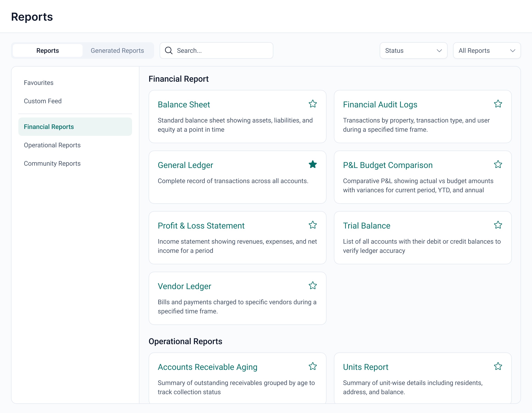
Task: Favourite the Profit & Loss Statement
Action: [x=313, y=225]
